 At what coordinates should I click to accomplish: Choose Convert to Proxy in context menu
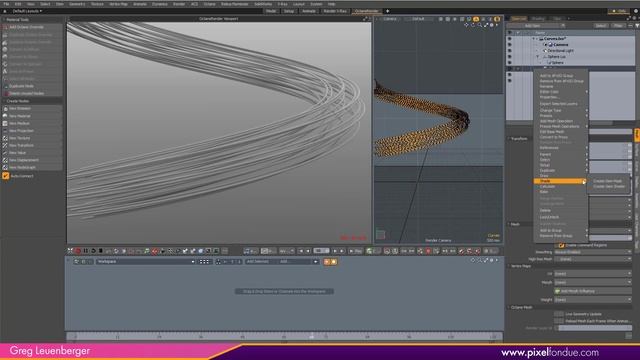coord(553,137)
